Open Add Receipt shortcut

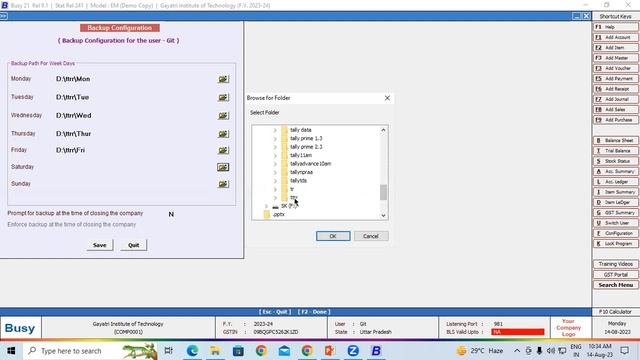(x=616, y=89)
